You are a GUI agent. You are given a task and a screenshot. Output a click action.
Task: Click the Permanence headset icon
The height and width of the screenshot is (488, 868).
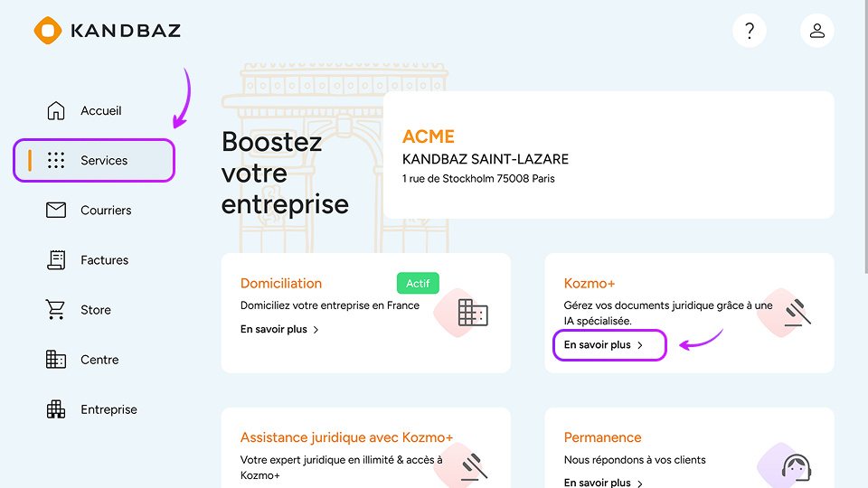tap(796, 467)
